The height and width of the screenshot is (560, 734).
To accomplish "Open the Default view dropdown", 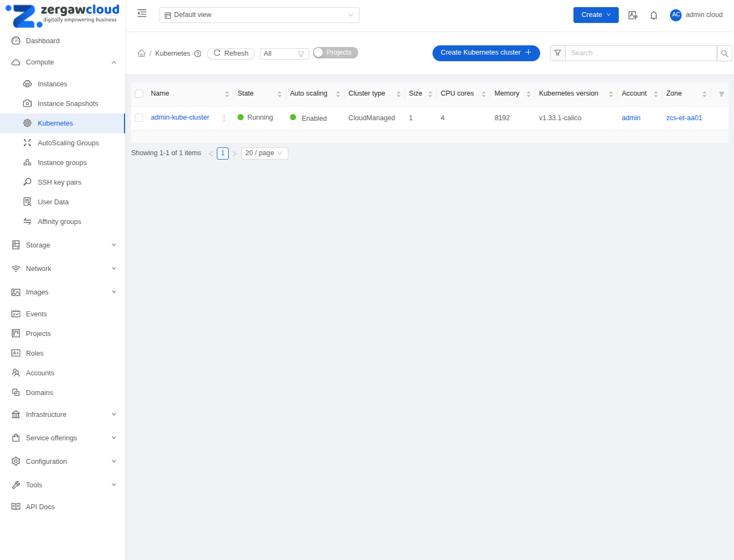I will (258, 15).
